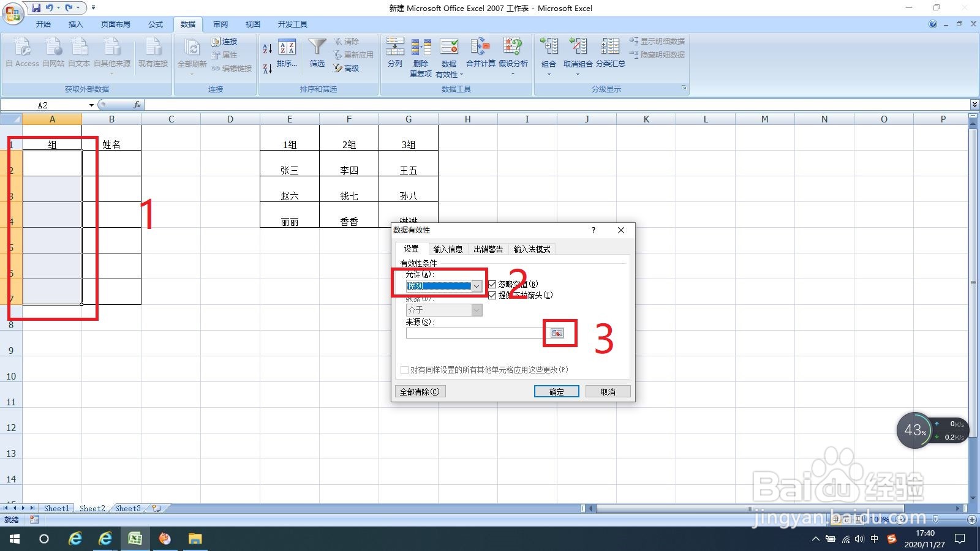Open the Allow (允许) dropdown list
Viewport: 980px width, 551px height.
[477, 286]
